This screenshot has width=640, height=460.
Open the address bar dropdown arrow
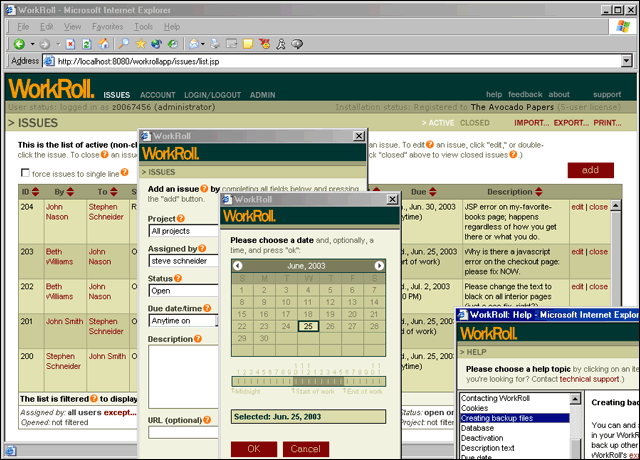627,61
